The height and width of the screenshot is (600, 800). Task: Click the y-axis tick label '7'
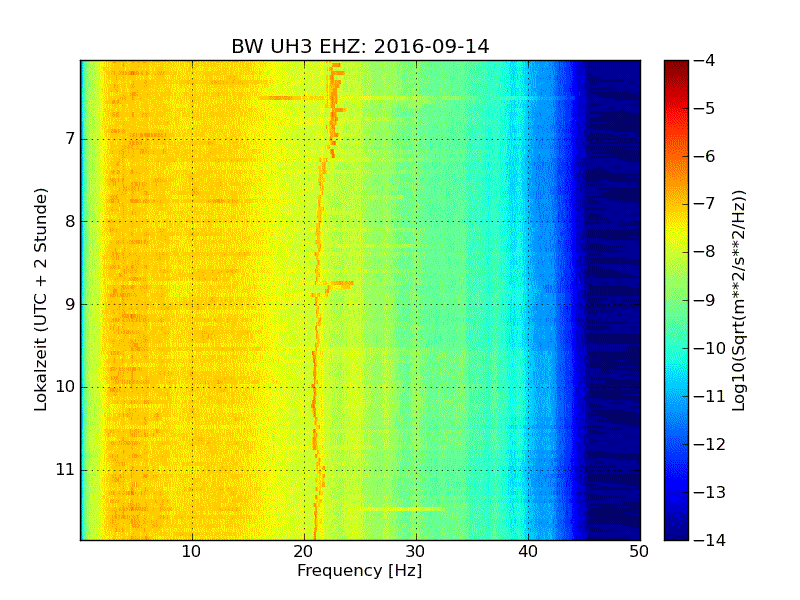pyautogui.click(x=70, y=139)
